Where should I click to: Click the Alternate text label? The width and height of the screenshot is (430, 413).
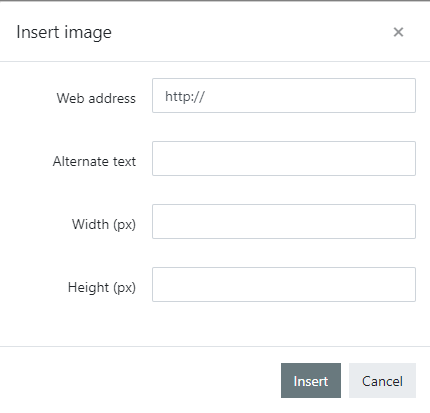tap(94, 161)
